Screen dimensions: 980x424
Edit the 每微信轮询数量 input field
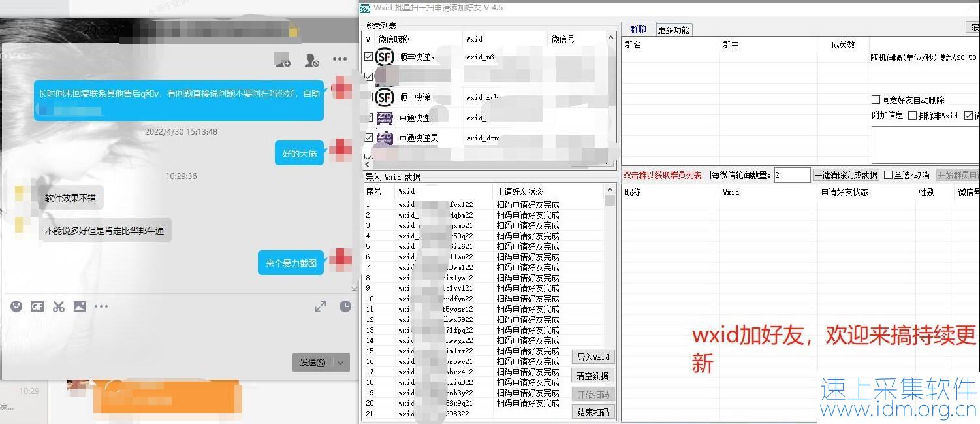click(x=792, y=175)
